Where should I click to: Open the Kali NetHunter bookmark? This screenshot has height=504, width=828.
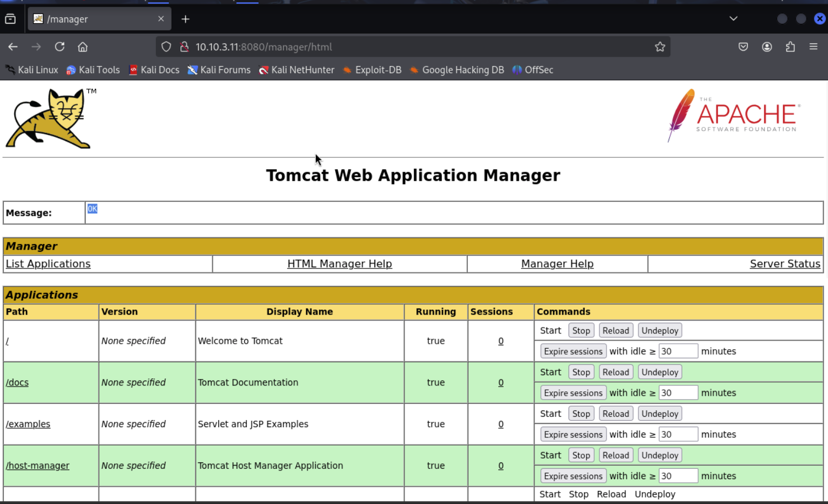(297, 70)
